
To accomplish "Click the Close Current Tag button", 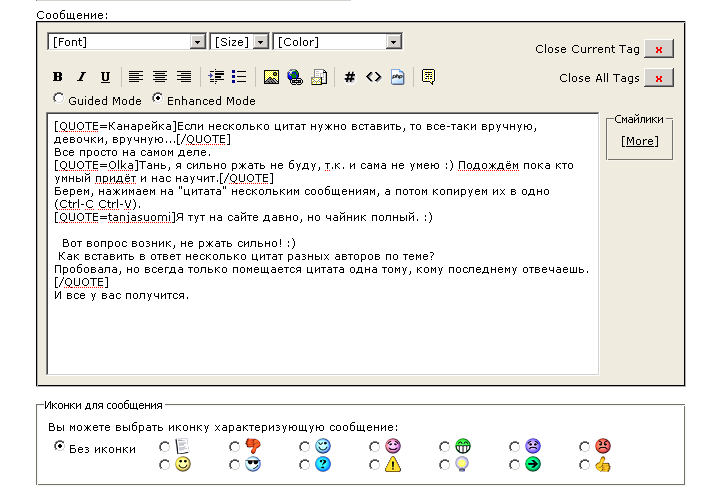I will [x=658, y=49].
